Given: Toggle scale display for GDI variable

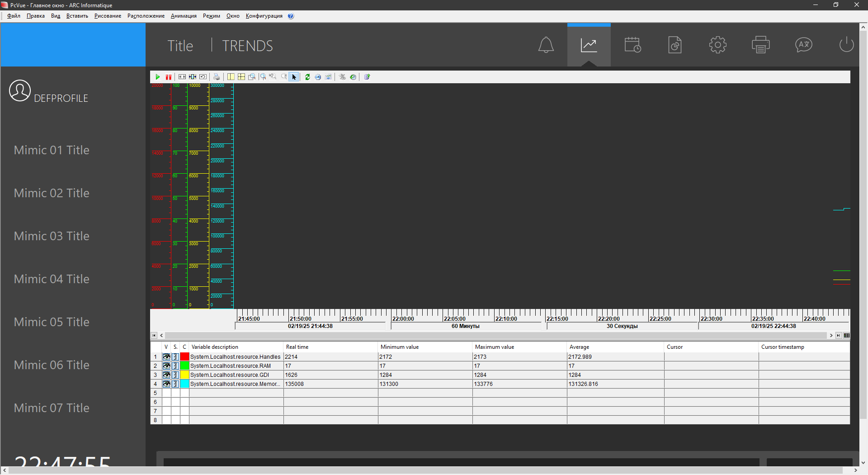Looking at the screenshot, I should (x=175, y=375).
